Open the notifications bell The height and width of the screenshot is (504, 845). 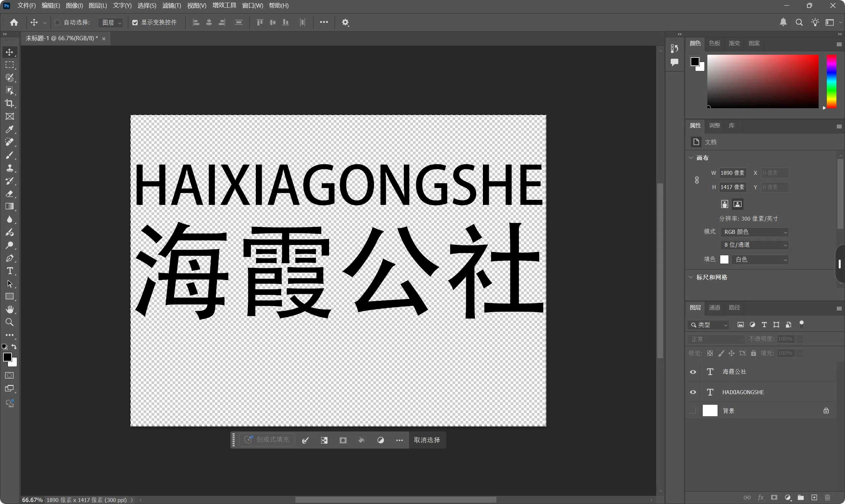(x=783, y=22)
